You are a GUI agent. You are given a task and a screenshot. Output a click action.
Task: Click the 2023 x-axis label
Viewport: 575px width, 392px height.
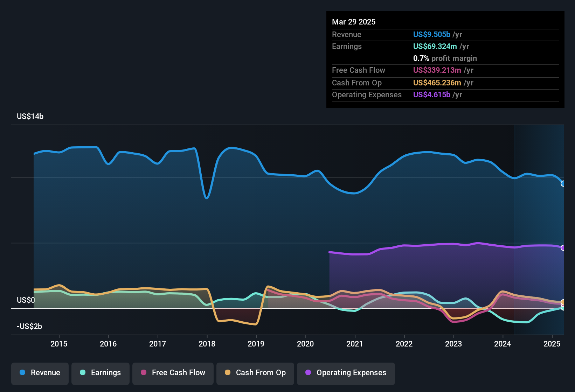pos(453,344)
